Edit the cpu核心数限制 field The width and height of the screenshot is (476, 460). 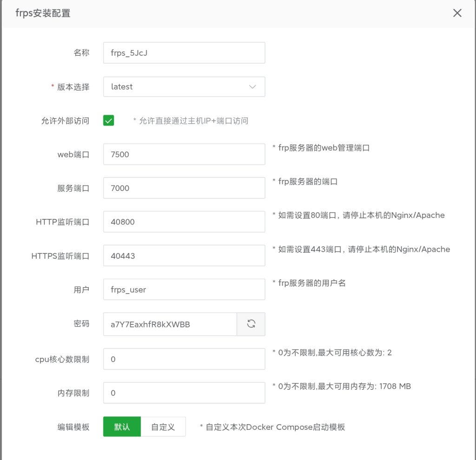click(x=184, y=359)
